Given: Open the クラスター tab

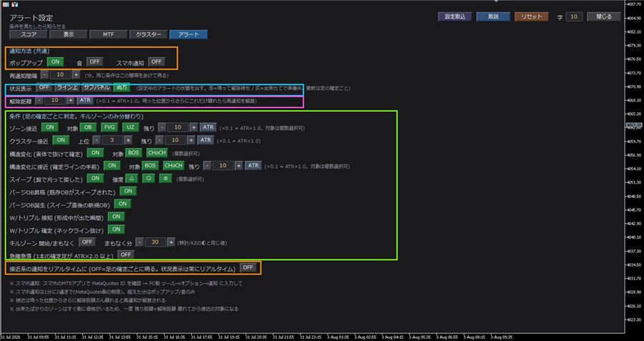Looking at the screenshot, I should click(148, 34).
